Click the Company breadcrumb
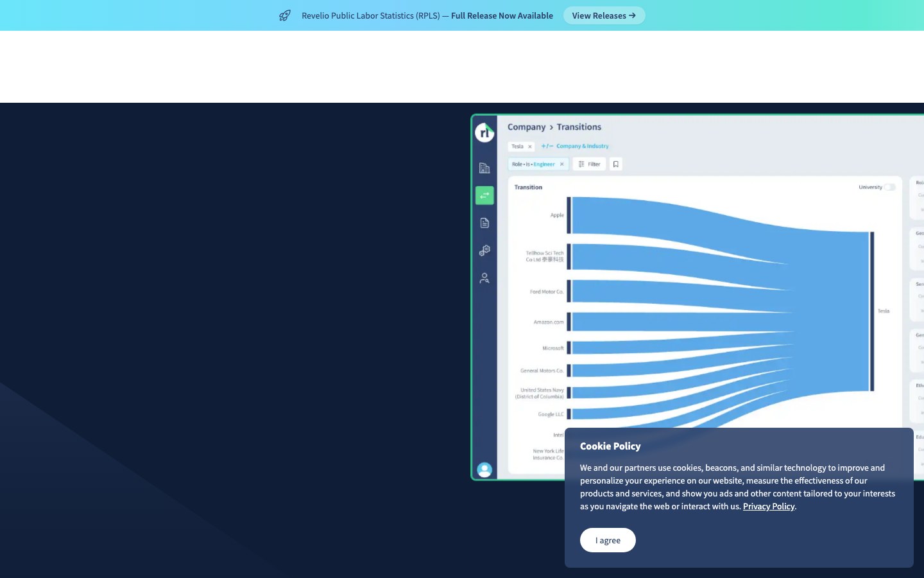The image size is (924, 578). click(526, 127)
